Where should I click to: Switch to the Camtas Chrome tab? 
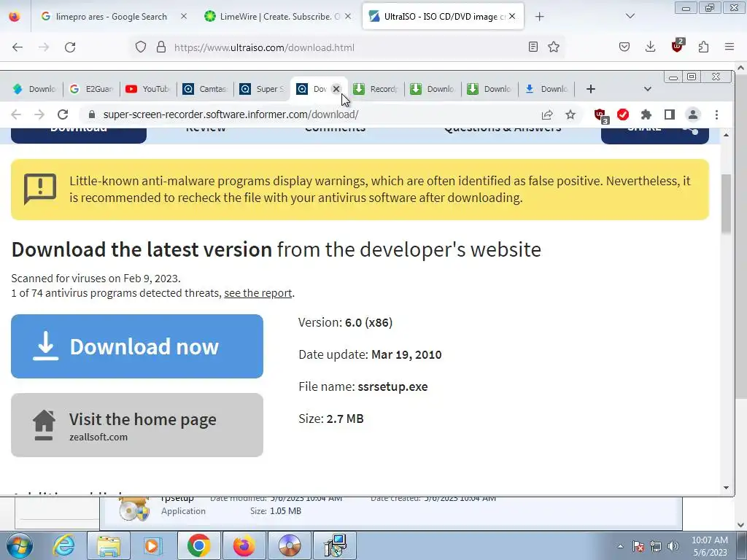click(x=205, y=89)
